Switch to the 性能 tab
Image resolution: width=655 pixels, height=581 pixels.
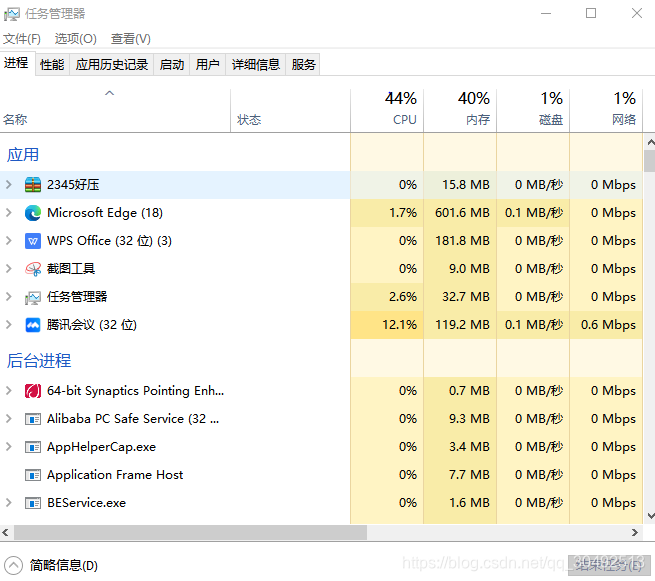click(52, 65)
